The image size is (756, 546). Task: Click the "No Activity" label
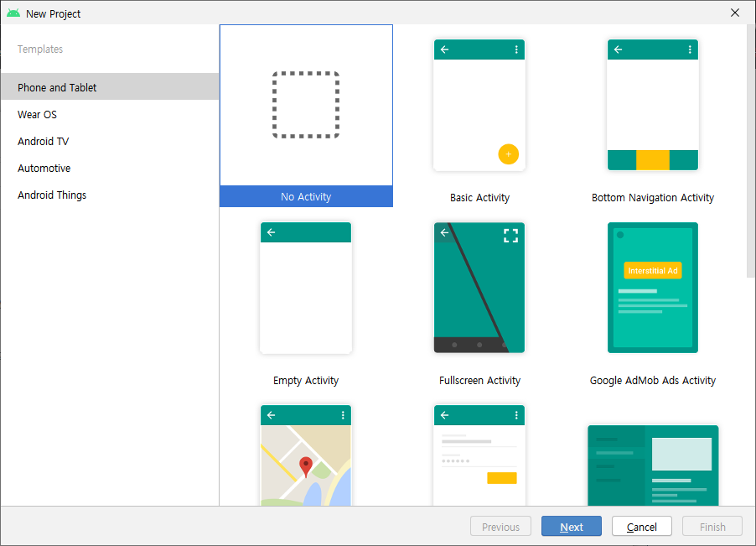[x=306, y=197]
